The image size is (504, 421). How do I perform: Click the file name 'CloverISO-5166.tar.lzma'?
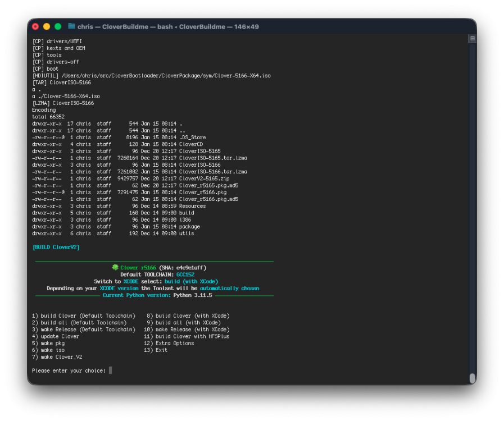click(x=213, y=171)
